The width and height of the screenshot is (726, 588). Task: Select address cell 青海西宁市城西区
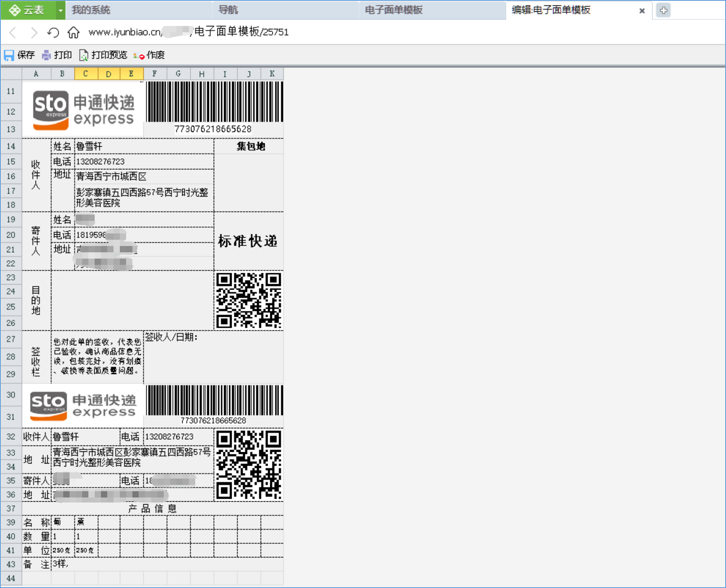point(144,176)
